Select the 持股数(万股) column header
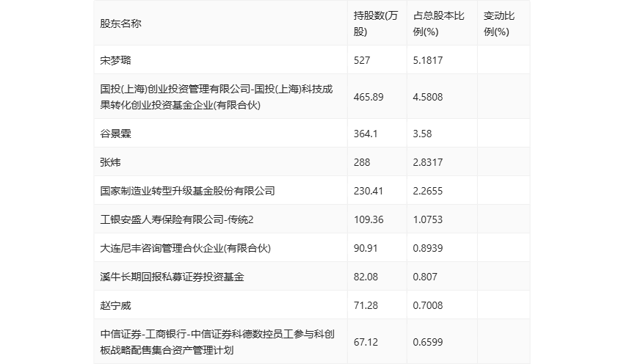This screenshot has height=364, width=624. (x=376, y=23)
